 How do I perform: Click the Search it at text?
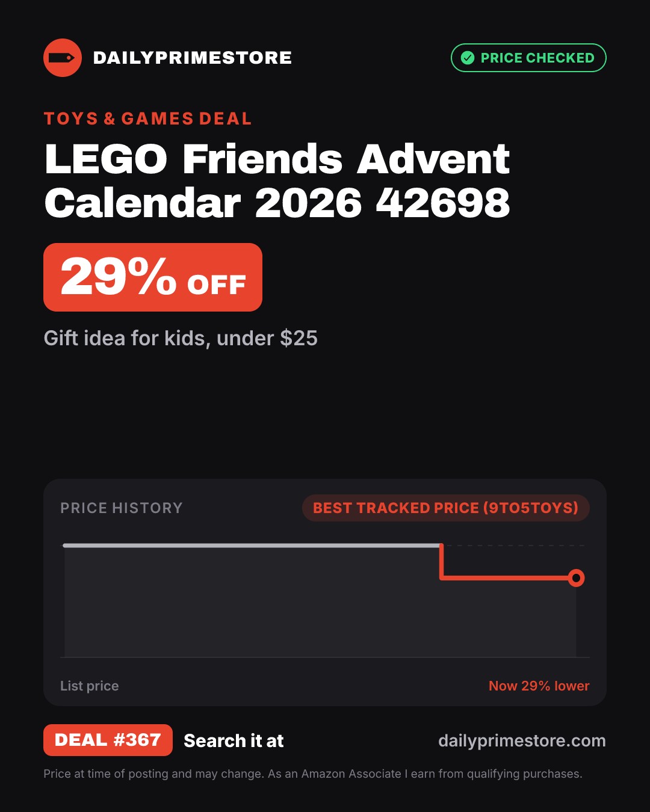[234, 740]
